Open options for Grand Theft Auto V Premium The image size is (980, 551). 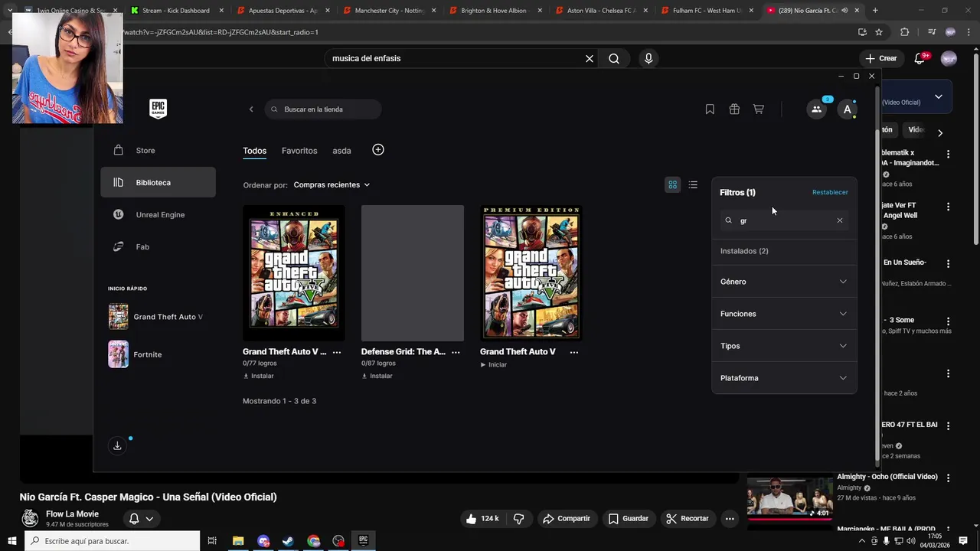pyautogui.click(x=574, y=352)
